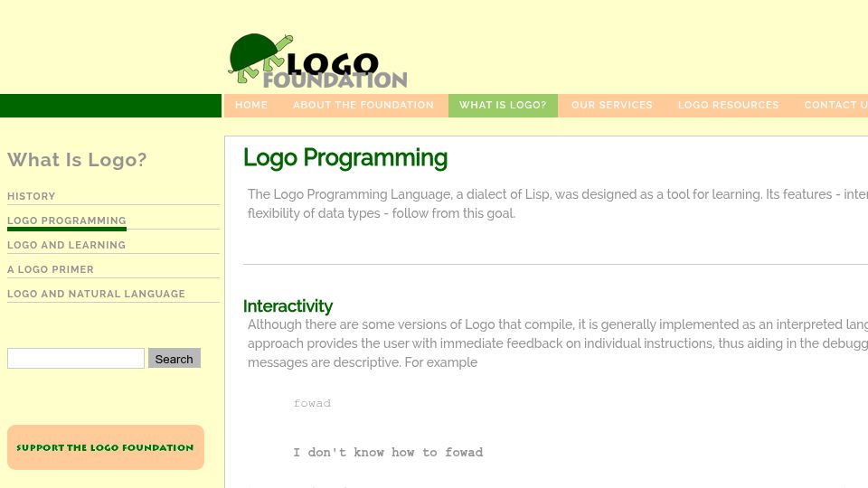Open the Home menu item
Viewport: 868px width, 488px height.
(x=251, y=105)
